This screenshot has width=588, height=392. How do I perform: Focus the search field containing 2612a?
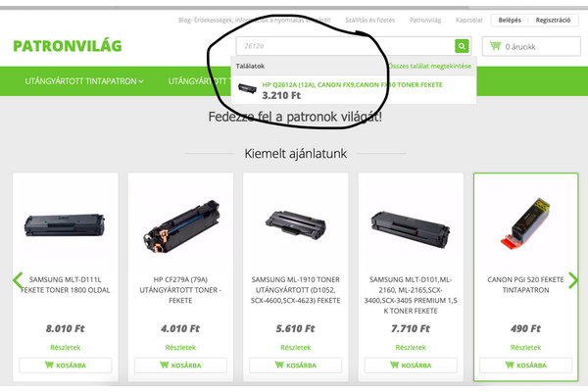345,46
